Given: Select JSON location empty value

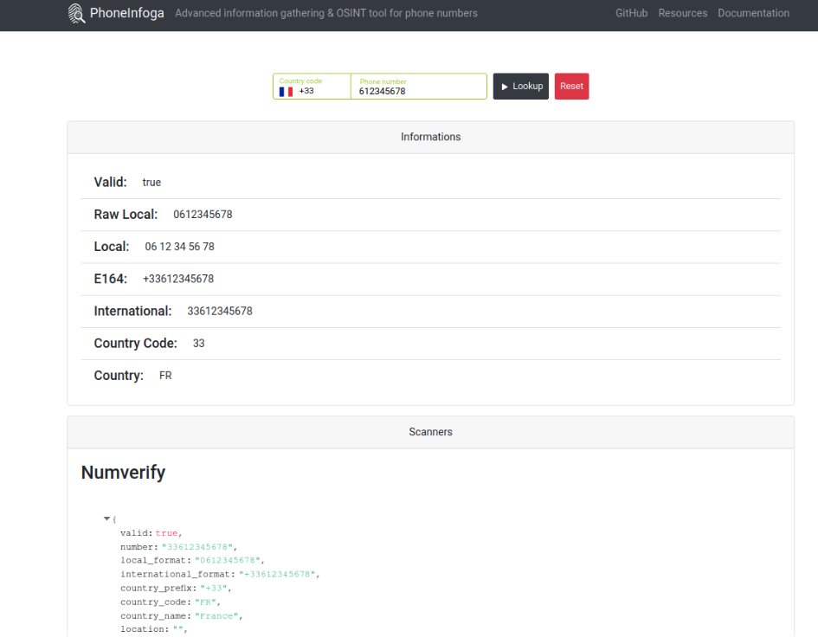Looking at the screenshot, I should point(178,629).
